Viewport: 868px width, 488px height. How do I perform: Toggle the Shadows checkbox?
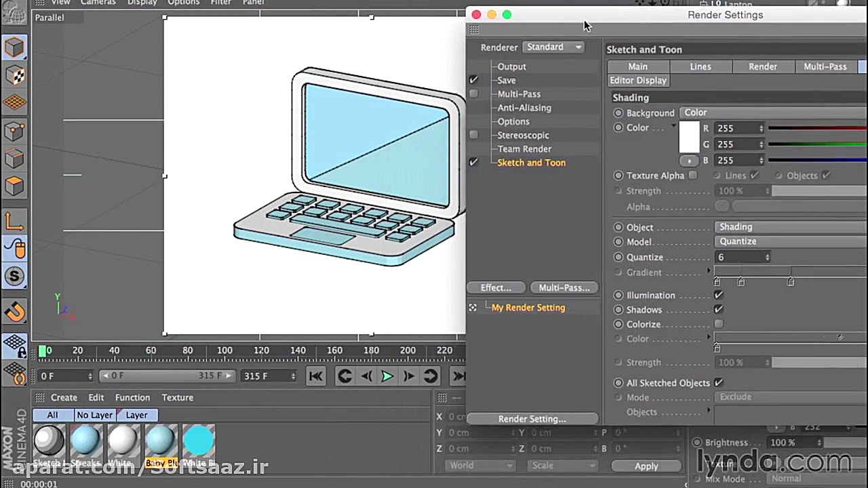719,310
